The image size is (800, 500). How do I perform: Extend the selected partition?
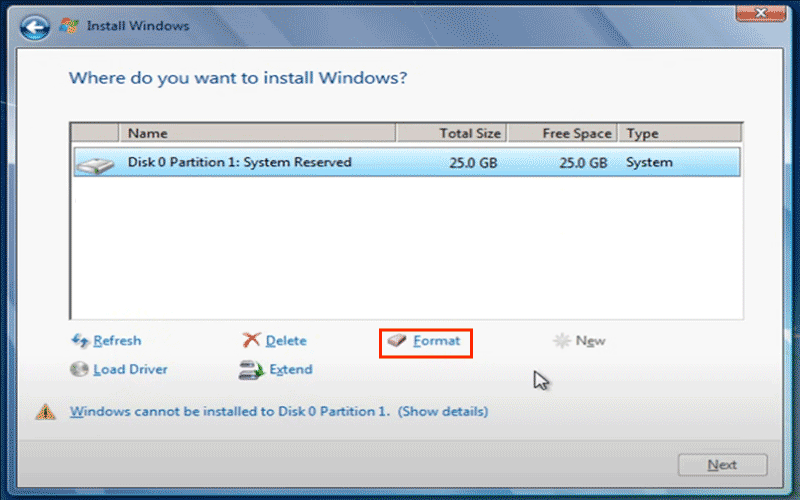pyautogui.click(x=291, y=369)
